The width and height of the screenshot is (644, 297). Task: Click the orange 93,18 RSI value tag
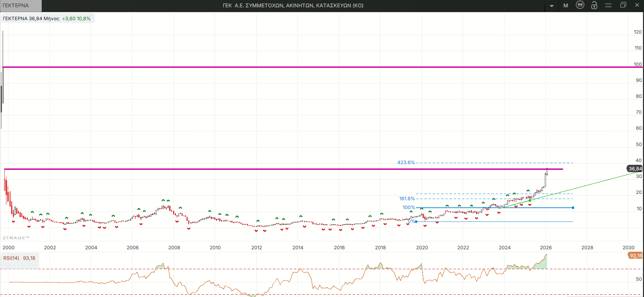click(635, 256)
